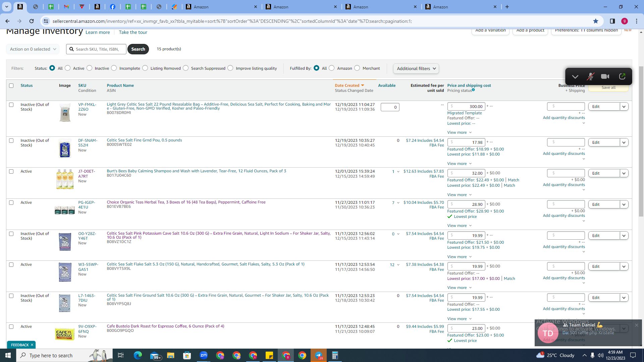The image size is (644, 362).
Task: Check the box for Light Grey Celtic Sea Salt row
Action: (11, 105)
